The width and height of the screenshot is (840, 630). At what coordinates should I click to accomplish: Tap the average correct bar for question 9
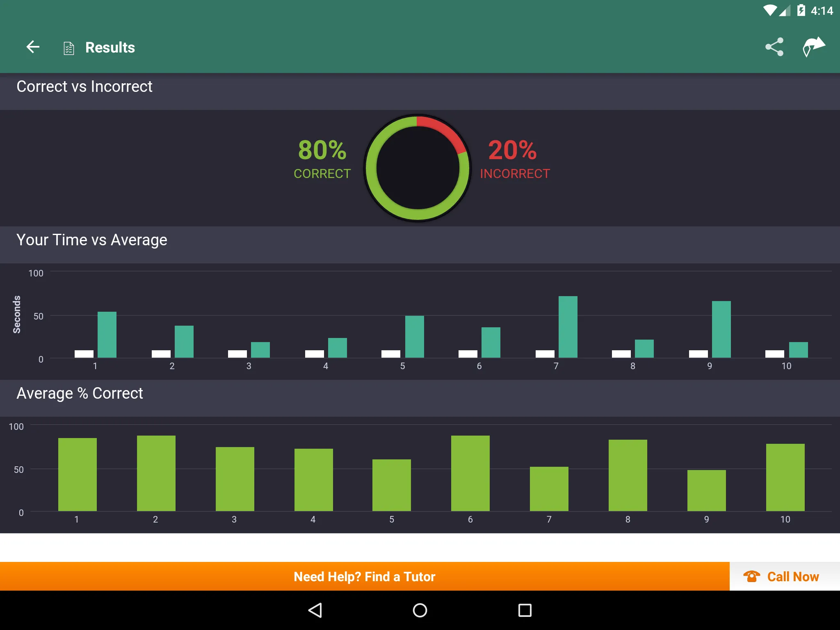(x=706, y=491)
